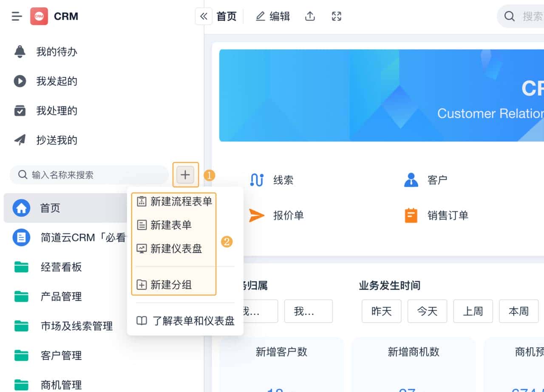Image resolution: width=544 pixels, height=392 pixels.
Task: Click the 我发起的 play icon
Action: tap(19, 81)
